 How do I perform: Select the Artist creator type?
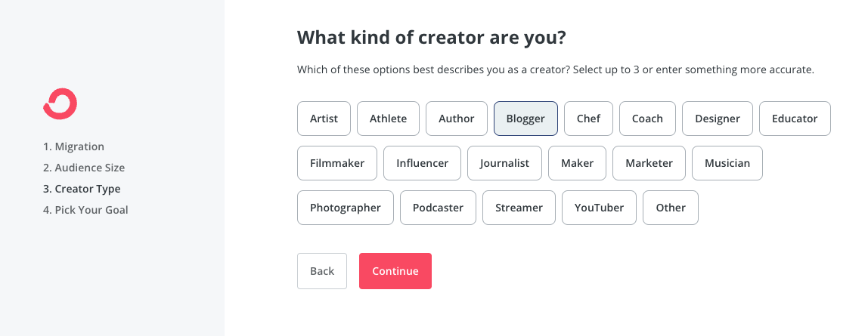(324, 119)
